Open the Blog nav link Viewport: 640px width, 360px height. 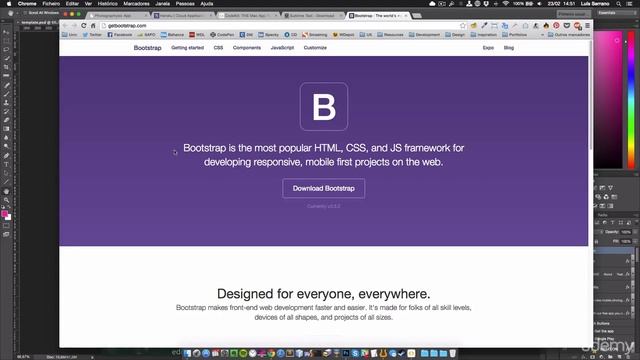pyautogui.click(x=509, y=48)
